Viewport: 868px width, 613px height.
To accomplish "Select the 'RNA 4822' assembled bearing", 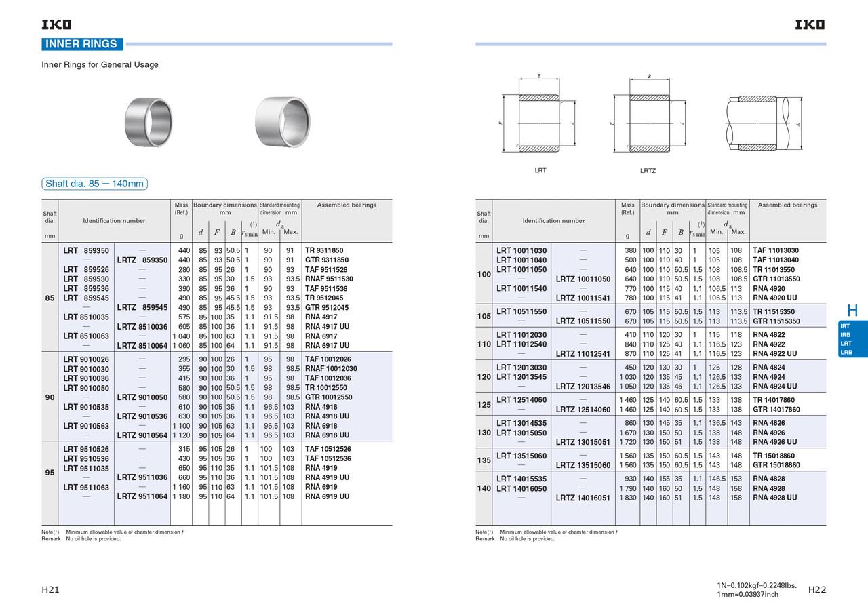I will (769, 334).
